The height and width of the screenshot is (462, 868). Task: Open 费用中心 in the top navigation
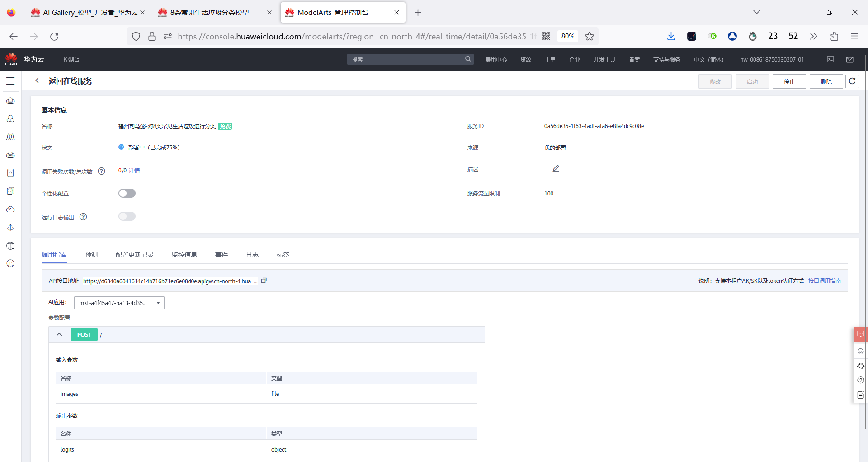point(496,59)
